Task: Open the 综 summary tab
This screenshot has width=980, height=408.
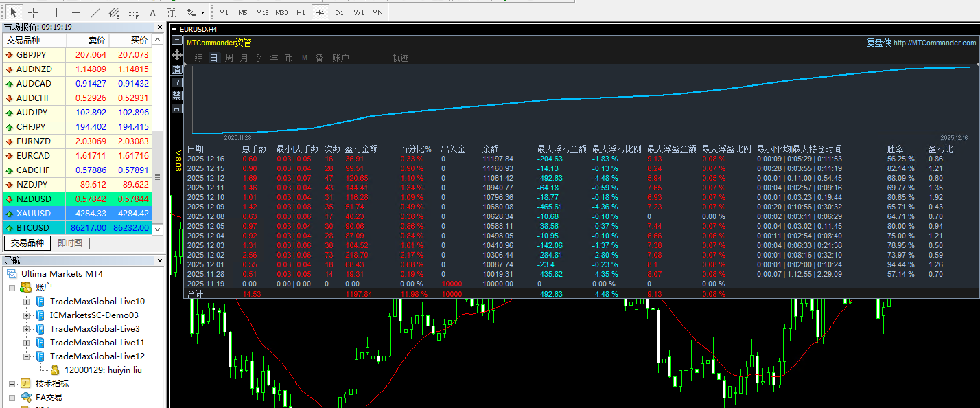Action: (x=199, y=58)
